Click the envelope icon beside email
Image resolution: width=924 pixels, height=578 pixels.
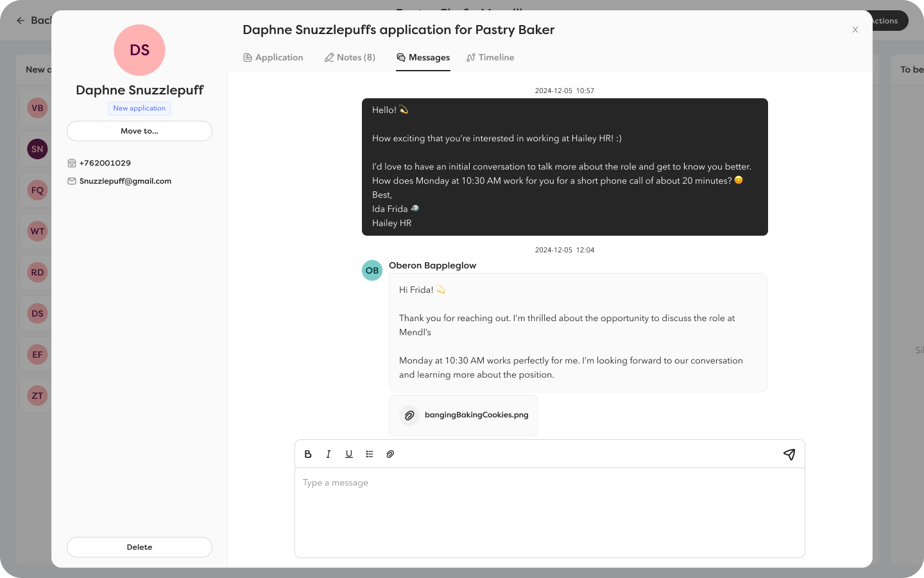(72, 181)
